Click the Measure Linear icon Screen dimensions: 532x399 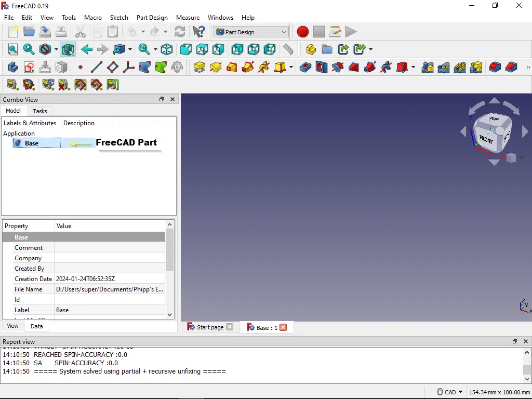pos(13,85)
